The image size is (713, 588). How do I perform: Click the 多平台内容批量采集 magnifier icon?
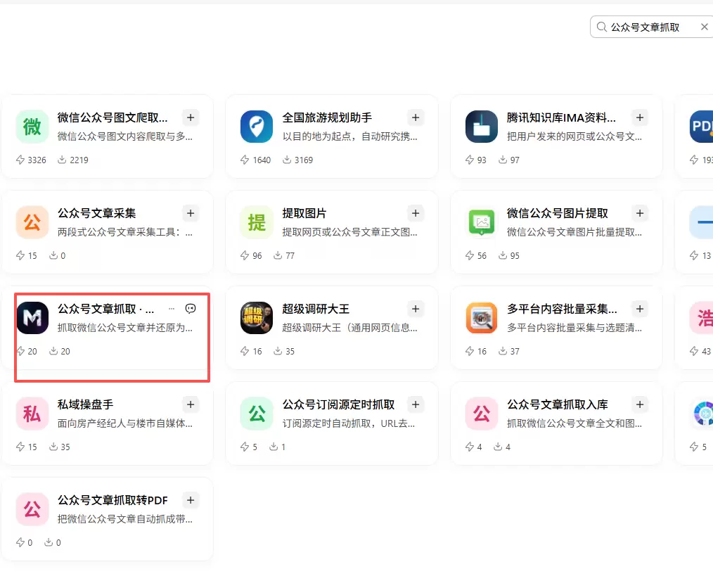482,318
